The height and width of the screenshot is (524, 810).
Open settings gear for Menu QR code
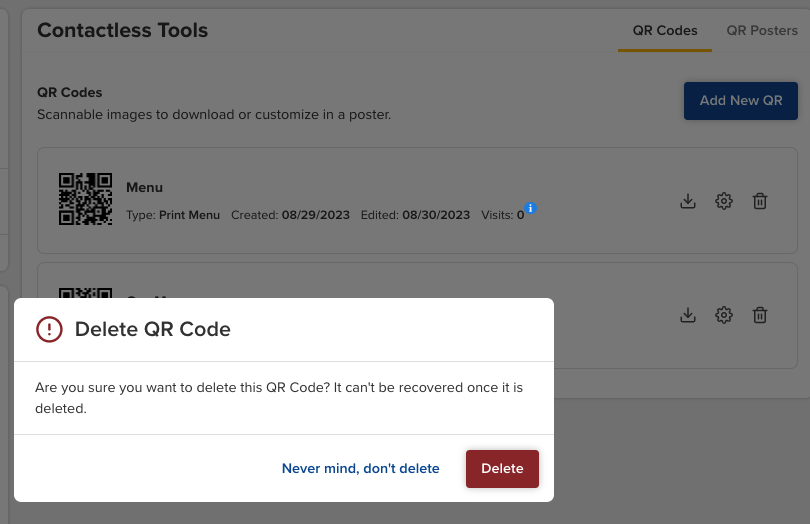coord(724,201)
